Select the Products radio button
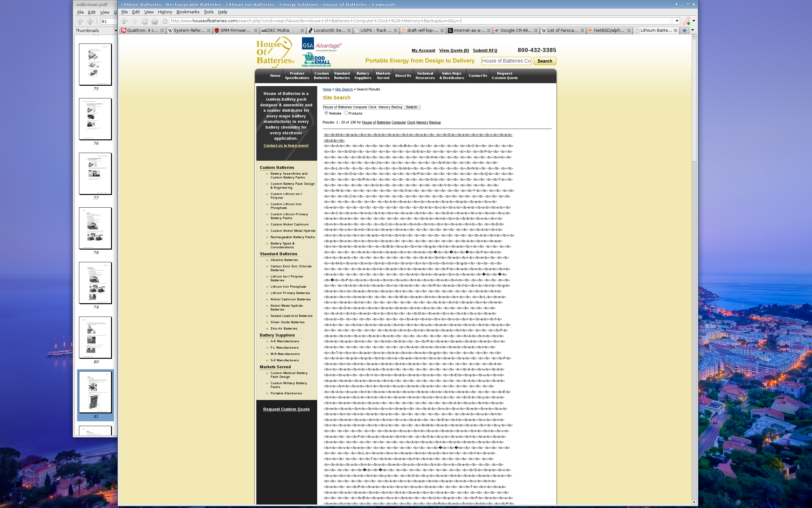 tap(346, 113)
